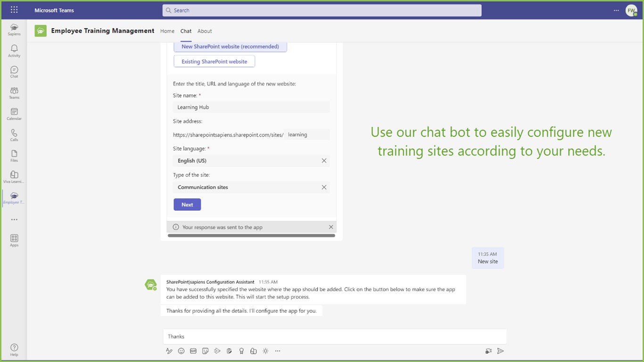This screenshot has height=362, width=644.
Task: Click the Next button
Action: coord(187,205)
